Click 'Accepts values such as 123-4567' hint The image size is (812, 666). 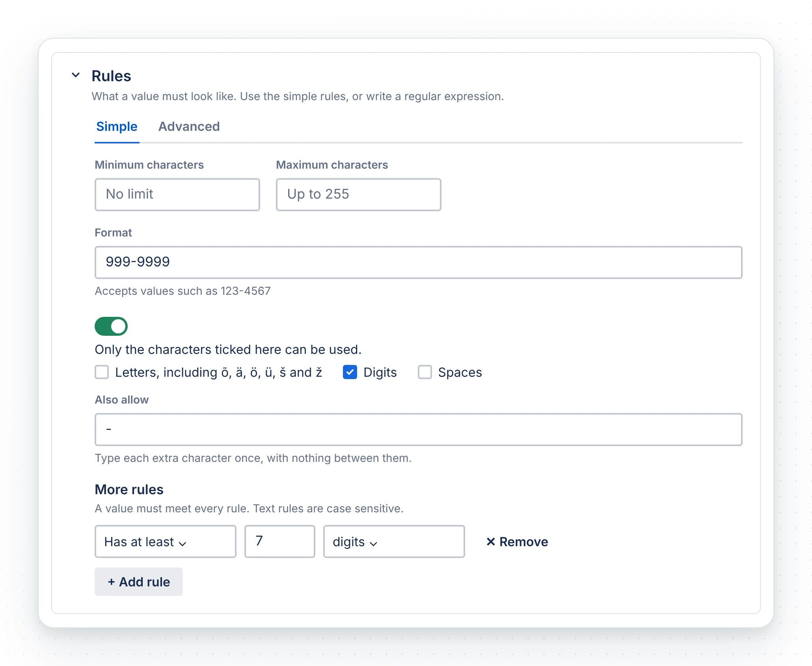point(183,291)
